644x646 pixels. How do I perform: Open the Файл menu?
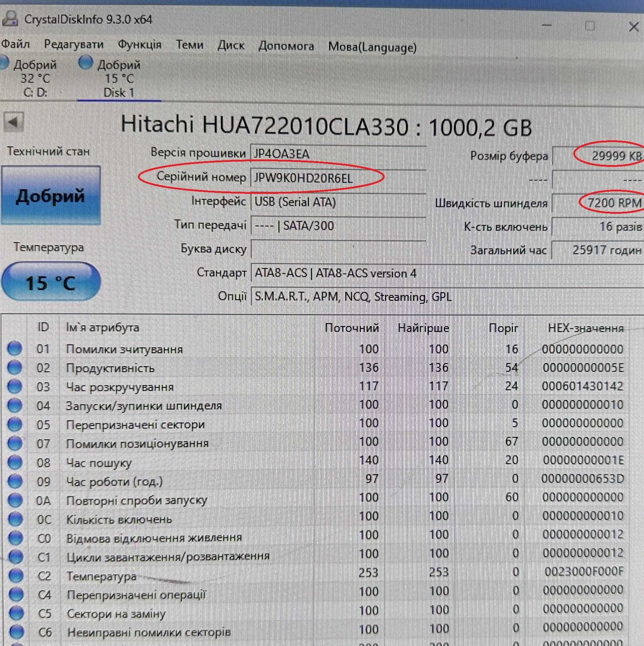tap(16, 44)
